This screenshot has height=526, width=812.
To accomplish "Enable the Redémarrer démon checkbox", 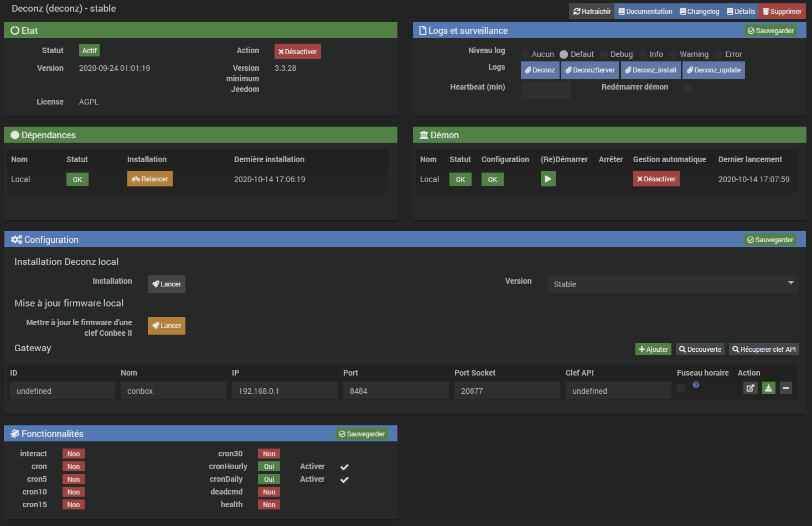I will (687, 88).
